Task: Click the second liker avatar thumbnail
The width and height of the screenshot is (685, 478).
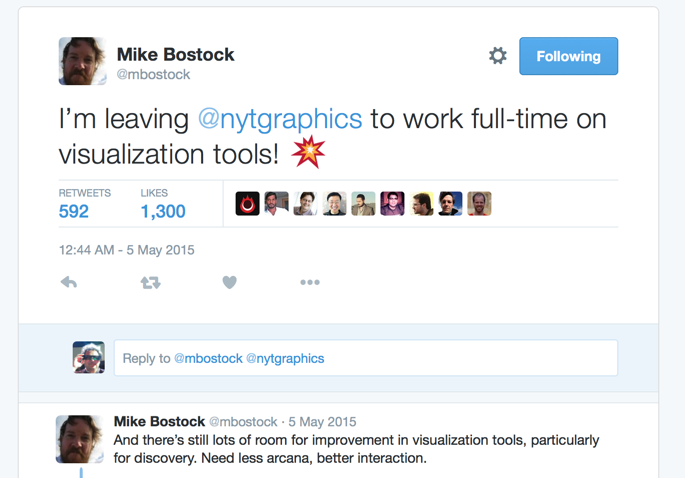Action: 277,204
